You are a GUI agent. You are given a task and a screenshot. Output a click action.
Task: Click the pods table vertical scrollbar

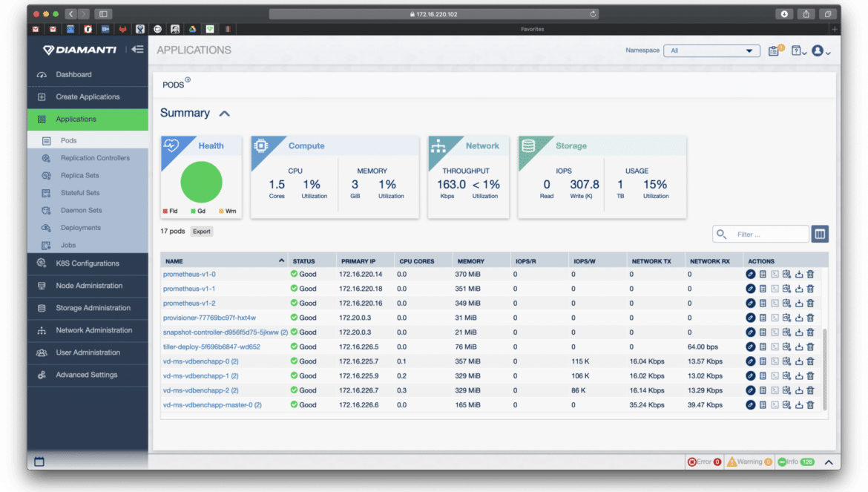(825, 368)
